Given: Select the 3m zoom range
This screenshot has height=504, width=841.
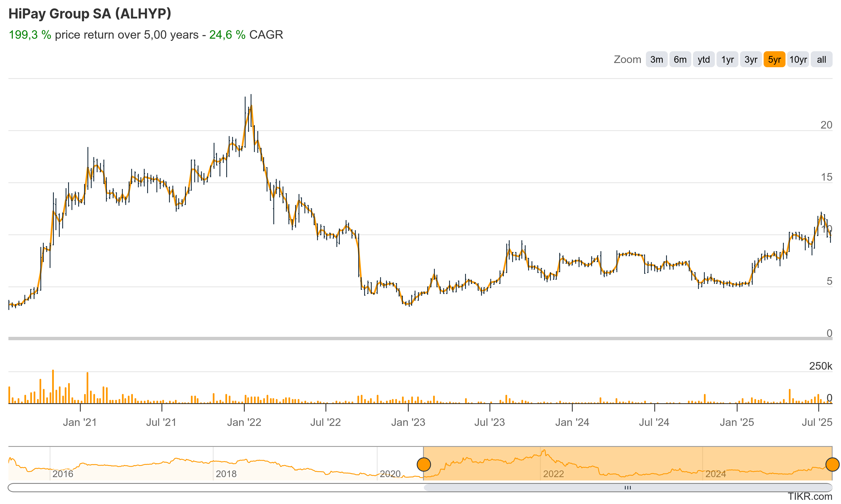Looking at the screenshot, I should point(656,59).
